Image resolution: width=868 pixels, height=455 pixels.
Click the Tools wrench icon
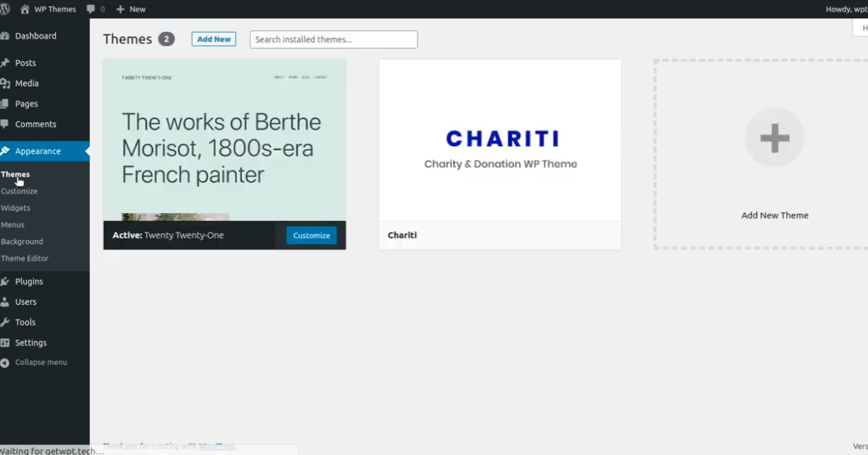coord(5,322)
